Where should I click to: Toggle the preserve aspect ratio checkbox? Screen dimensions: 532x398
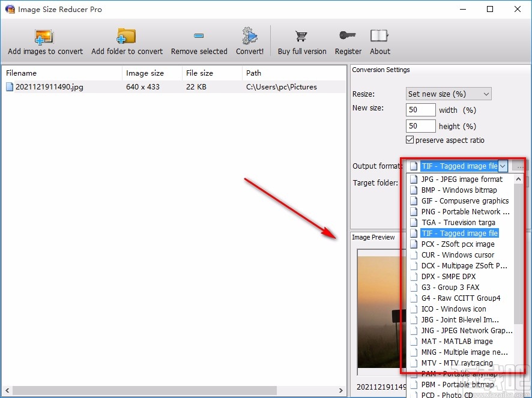pos(410,140)
